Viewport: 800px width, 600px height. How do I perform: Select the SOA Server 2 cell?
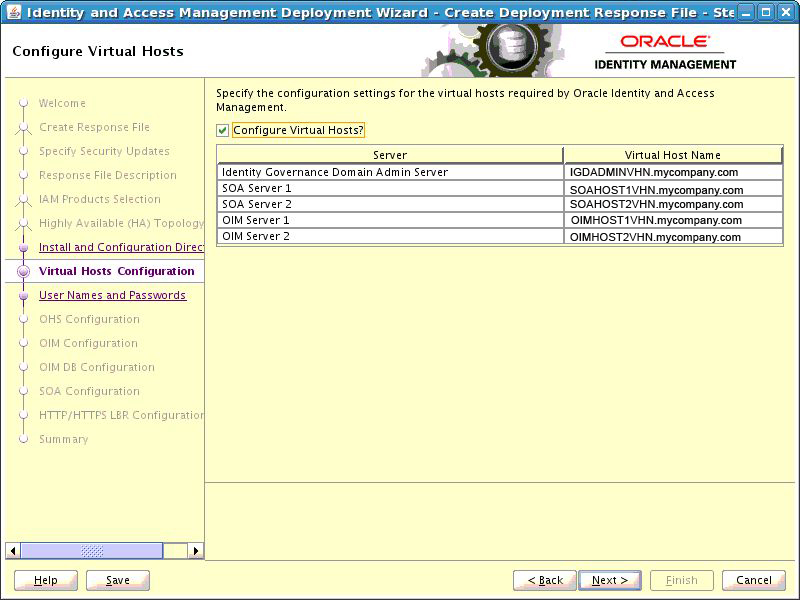coord(390,205)
